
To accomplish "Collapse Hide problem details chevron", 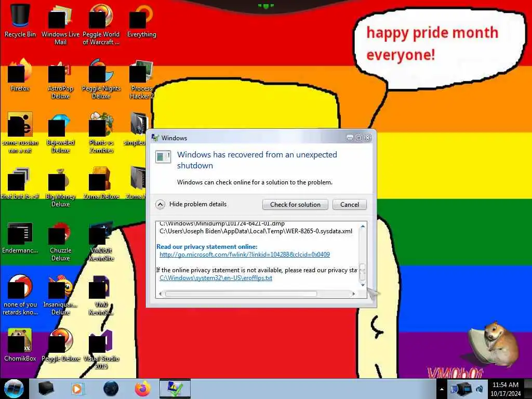I will [160, 204].
